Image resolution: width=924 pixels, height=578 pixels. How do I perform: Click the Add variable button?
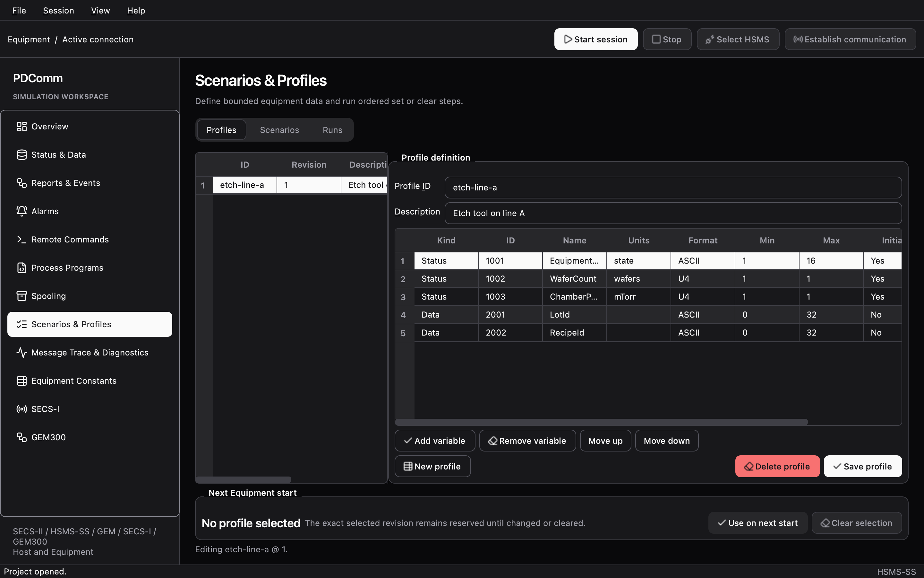(434, 441)
